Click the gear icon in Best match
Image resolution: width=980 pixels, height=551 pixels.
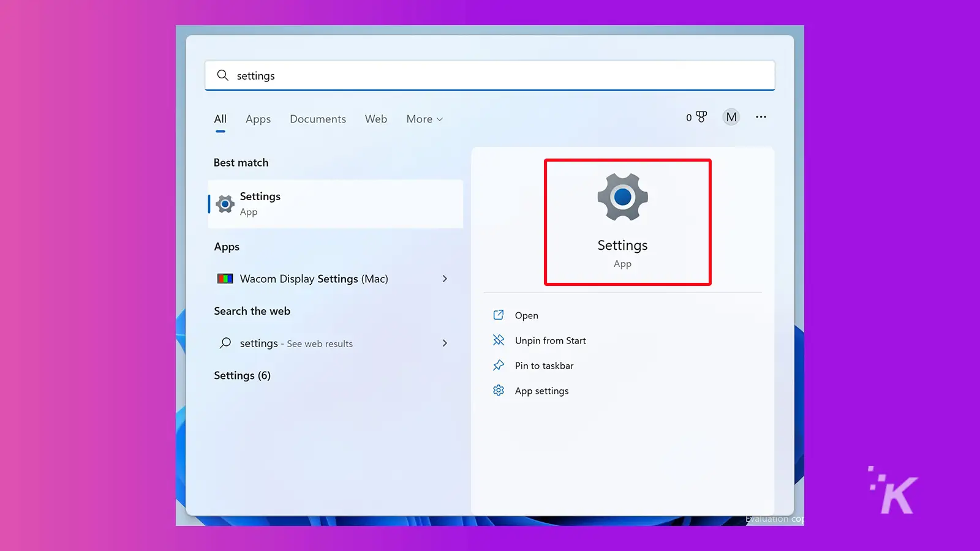tap(225, 204)
